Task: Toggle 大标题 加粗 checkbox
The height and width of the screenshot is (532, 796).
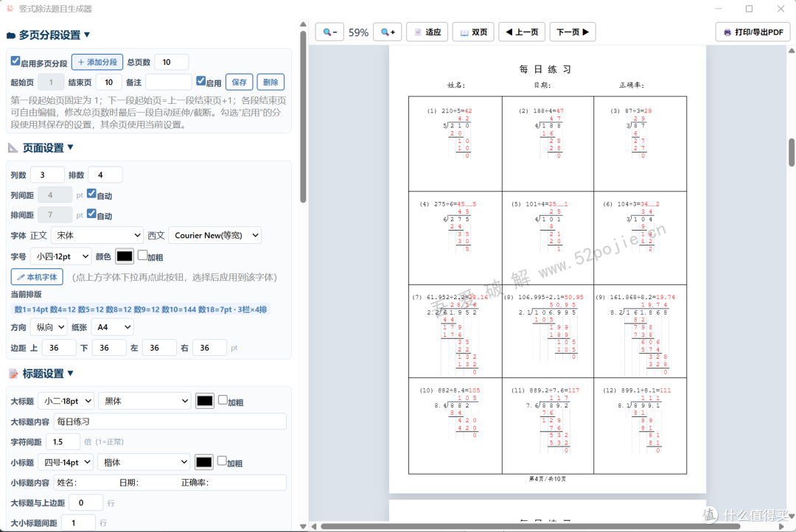Action: pyautogui.click(x=223, y=400)
